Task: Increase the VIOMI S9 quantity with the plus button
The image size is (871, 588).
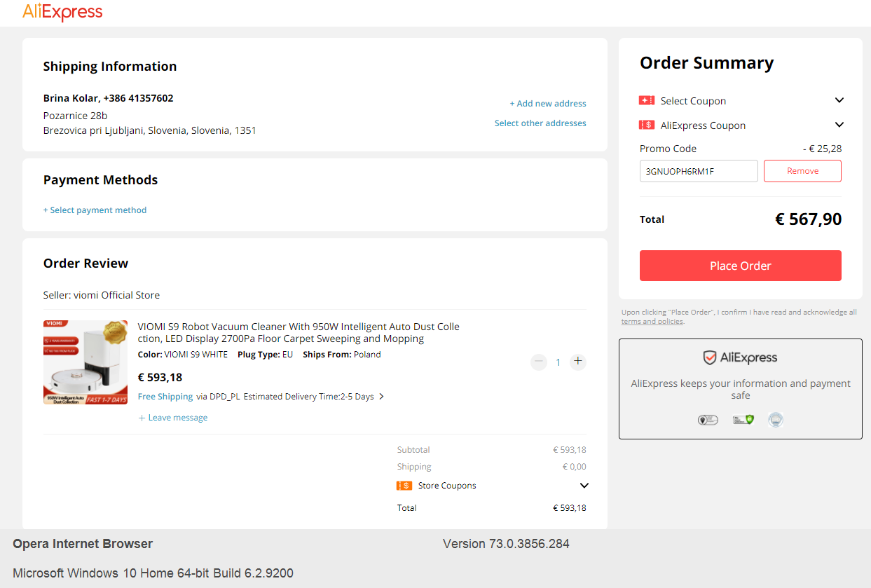Action: coord(578,362)
